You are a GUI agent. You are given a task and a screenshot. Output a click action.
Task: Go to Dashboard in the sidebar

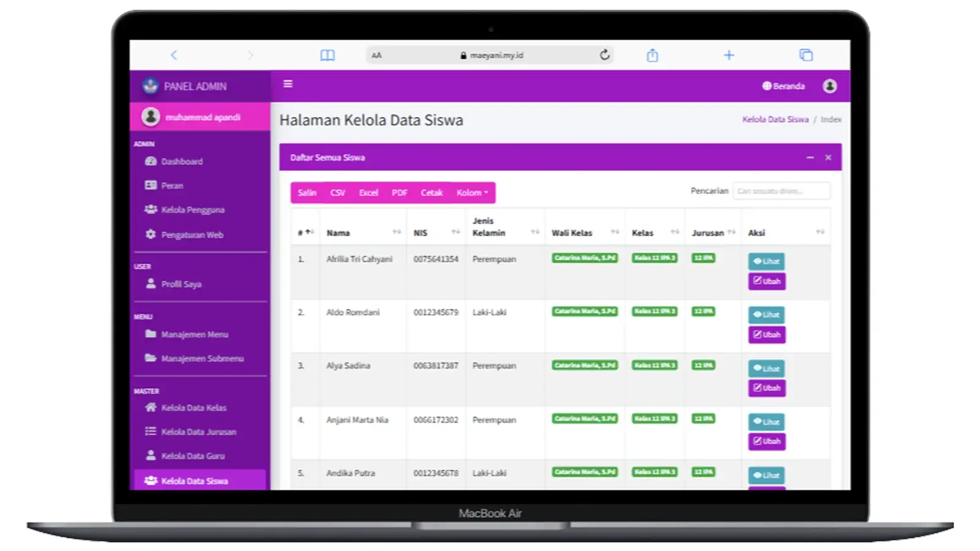coord(181,162)
